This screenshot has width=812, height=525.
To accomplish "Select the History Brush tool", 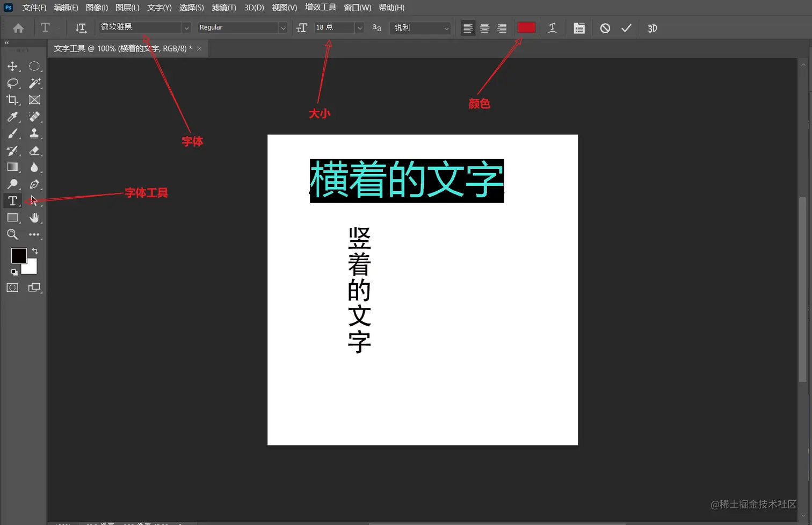I will [x=12, y=150].
